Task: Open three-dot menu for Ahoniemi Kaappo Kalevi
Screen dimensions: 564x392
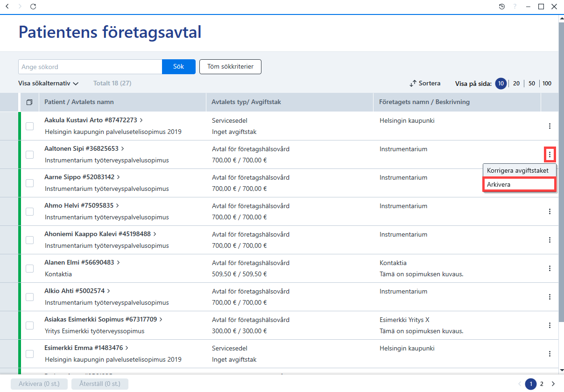Action: [550, 240]
